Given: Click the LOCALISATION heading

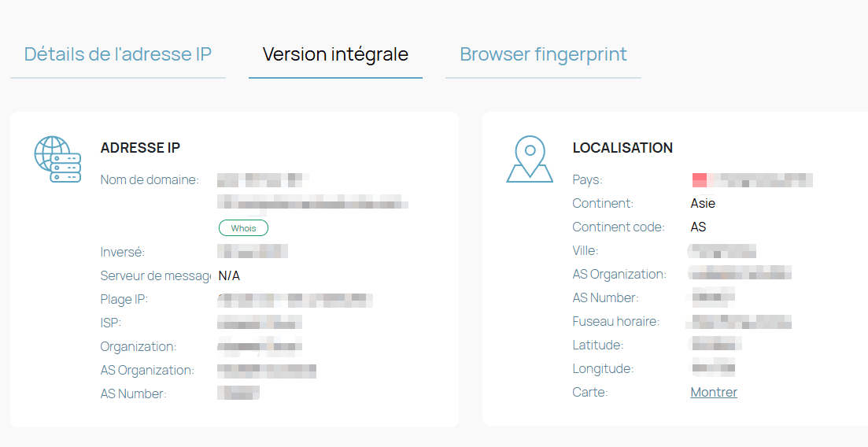Looking at the screenshot, I should 622,148.
